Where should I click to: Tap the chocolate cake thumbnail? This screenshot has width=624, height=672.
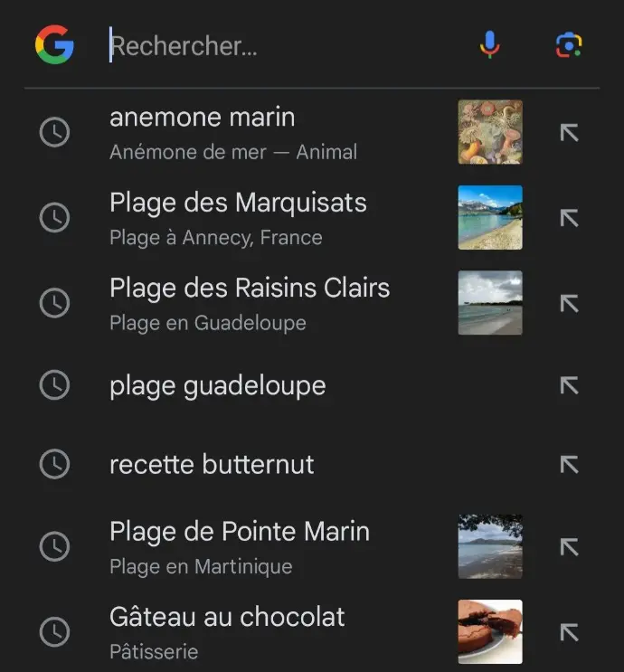click(490, 631)
